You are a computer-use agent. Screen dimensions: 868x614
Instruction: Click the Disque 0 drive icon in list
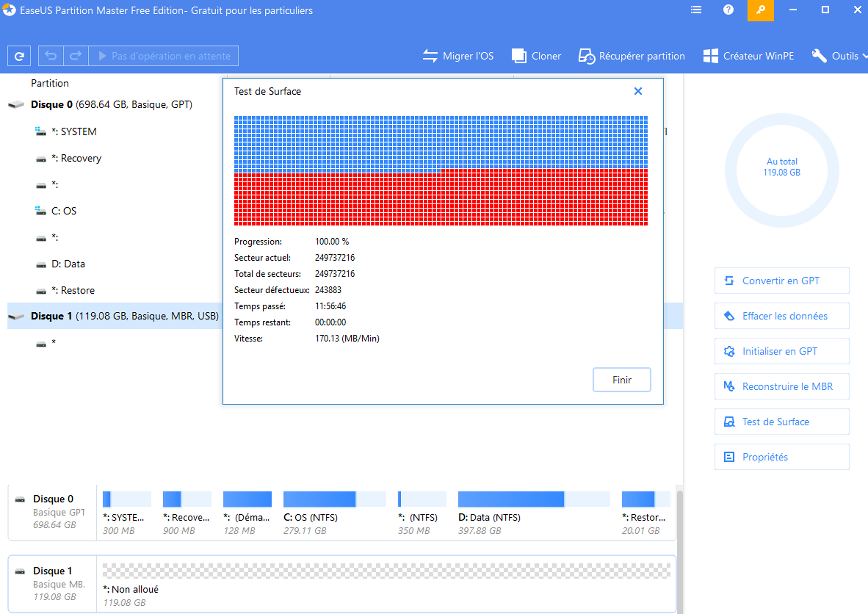[x=16, y=105]
